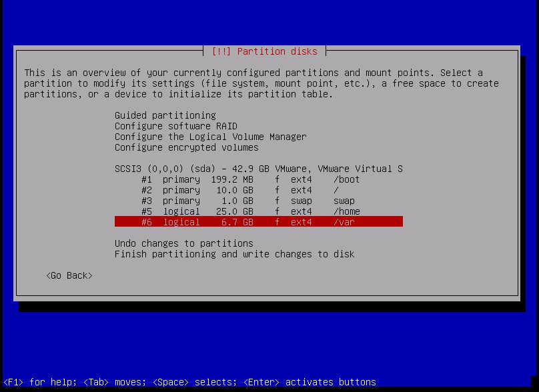The image size is (539, 392).
Task: Click the highlighted /var partition #6
Action: (258, 222)
